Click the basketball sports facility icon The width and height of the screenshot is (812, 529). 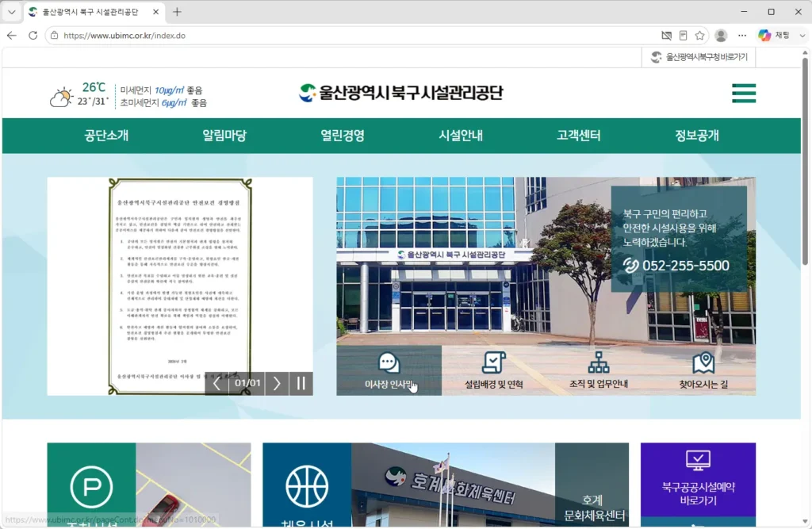click(x=307, y=486)
